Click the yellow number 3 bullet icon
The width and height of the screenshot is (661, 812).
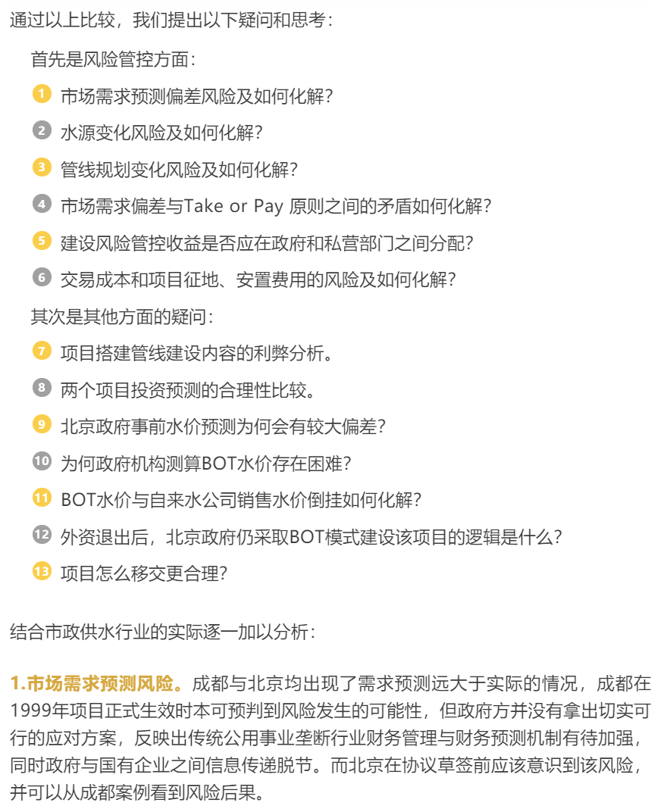(42, 167)
